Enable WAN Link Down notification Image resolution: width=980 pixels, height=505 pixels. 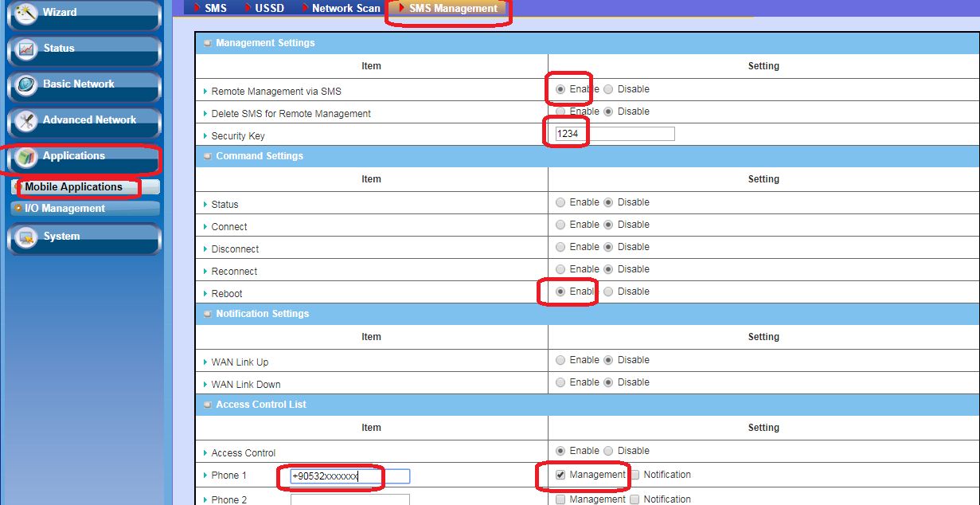(x=561, y=382)
